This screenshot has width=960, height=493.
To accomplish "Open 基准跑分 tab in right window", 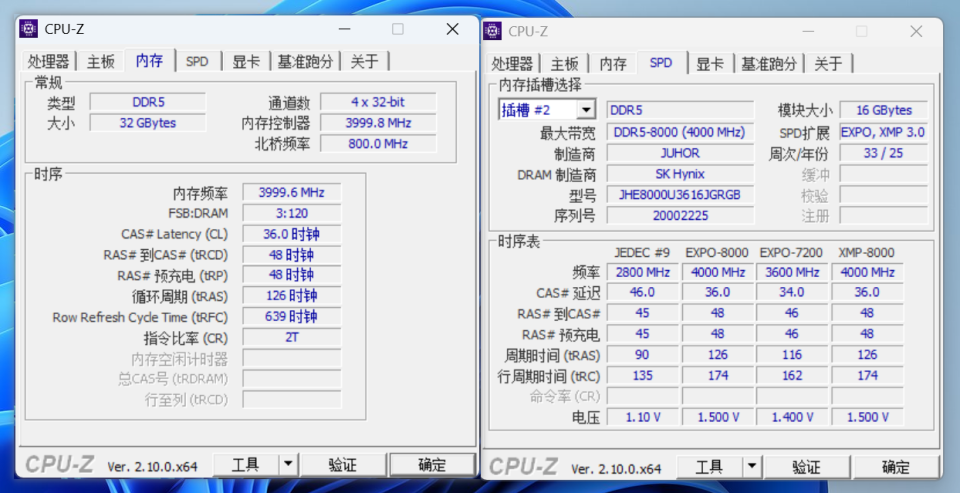I will pyautogui.click(x=769, y=63).
